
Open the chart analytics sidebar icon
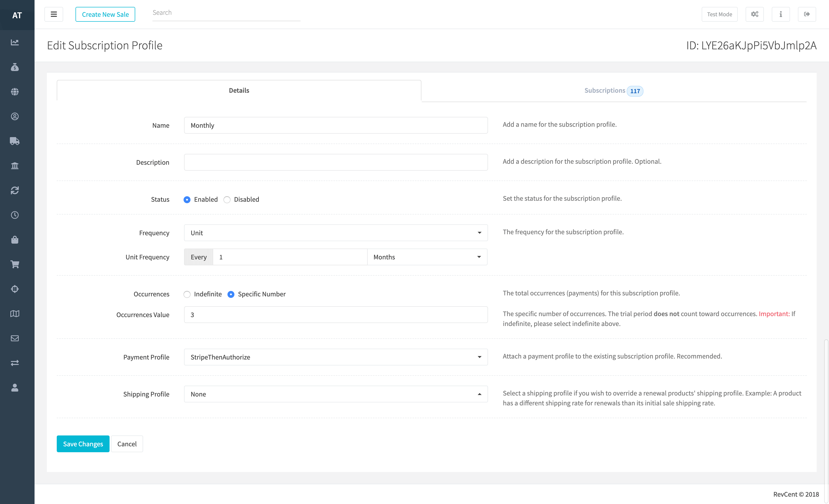15,42
